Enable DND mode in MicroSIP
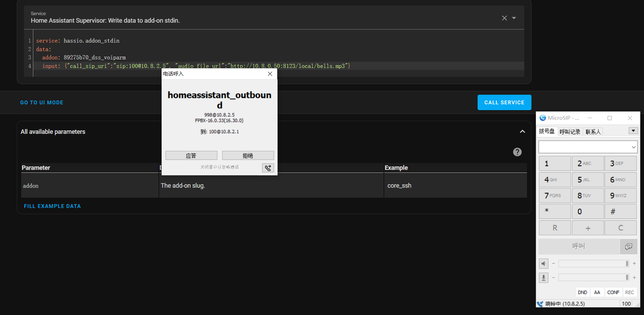 582,292
